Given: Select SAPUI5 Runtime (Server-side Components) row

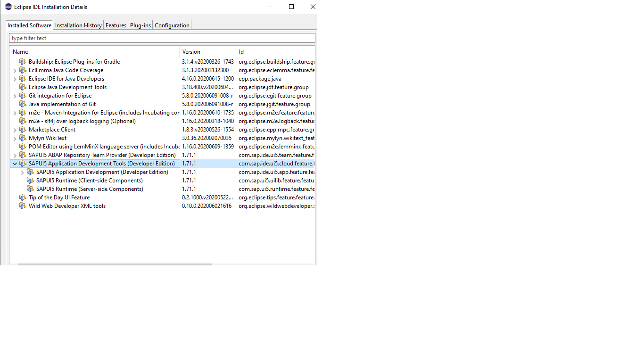Looking at the screenshot, I should pyautogui.click(x=162, y=189).
